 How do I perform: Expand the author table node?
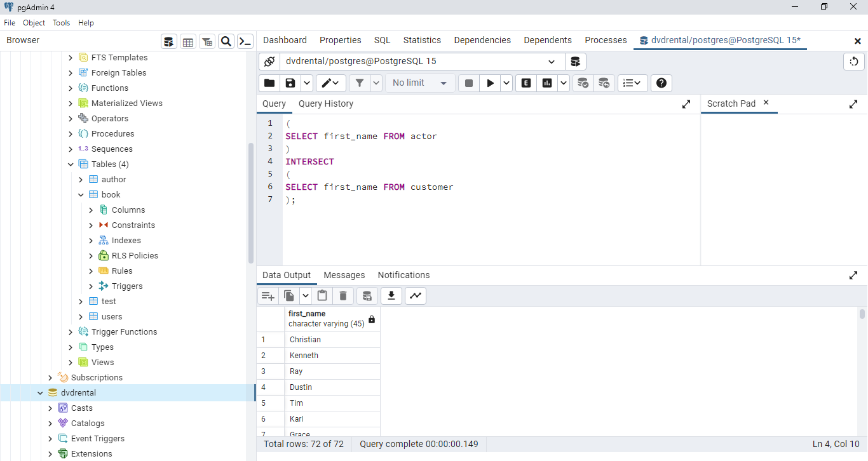click(x=81, y=180)
